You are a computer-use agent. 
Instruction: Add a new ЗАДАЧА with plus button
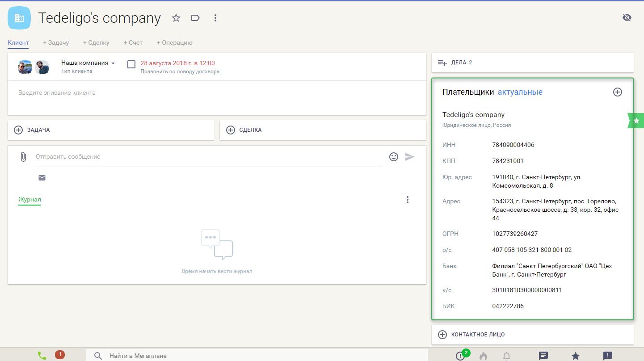18,130
